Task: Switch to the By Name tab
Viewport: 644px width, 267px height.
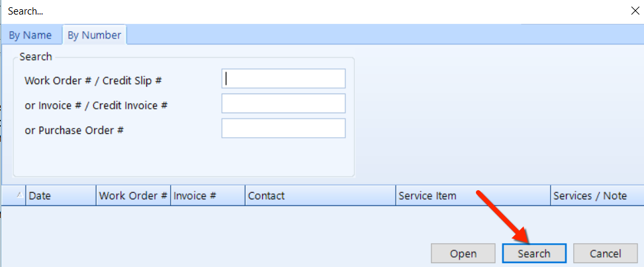Action: (x=30, y=35)
